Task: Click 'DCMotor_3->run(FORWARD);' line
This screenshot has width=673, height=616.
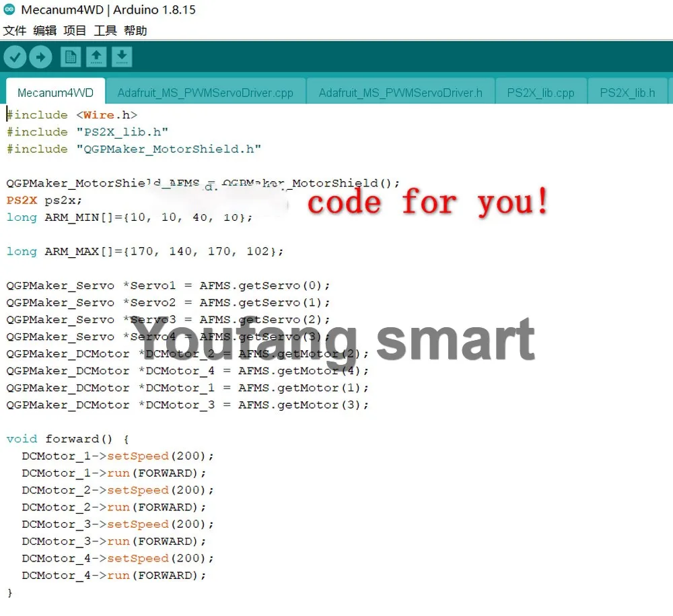Action: pyautogui.click(x=114, y=541)
